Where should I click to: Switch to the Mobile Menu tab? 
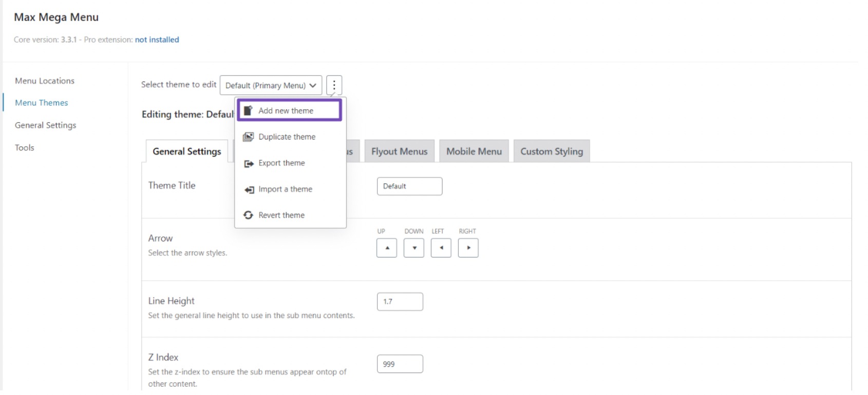coord(474,151)
